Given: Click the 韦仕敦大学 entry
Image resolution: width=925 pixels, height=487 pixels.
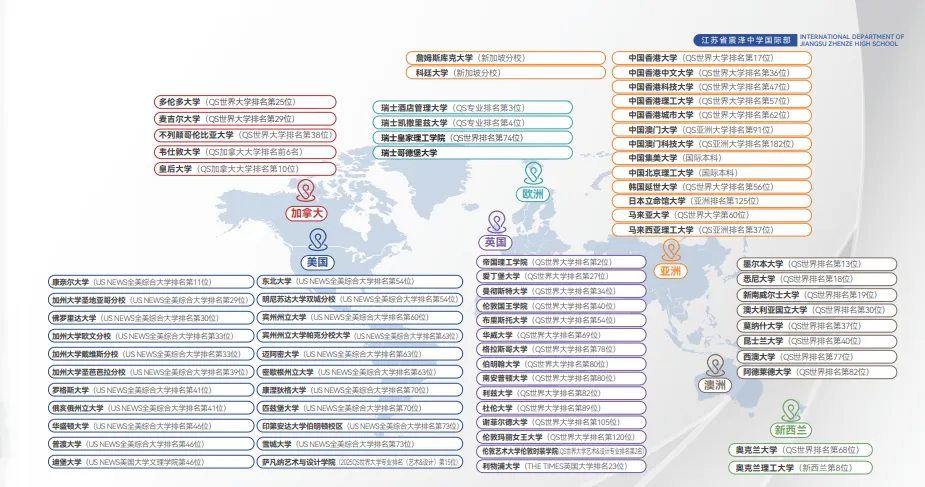Looking at the screenshot, I should coord(245,152).
